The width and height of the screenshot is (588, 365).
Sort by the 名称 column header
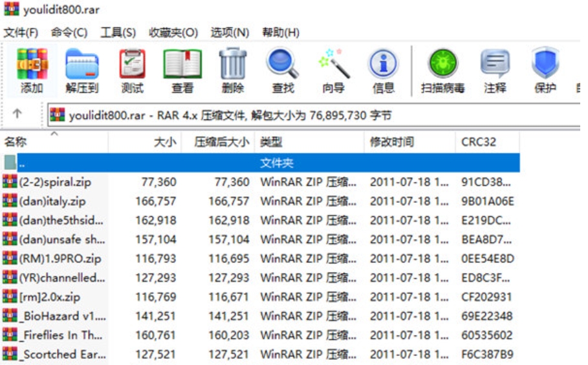click(54, 142)
